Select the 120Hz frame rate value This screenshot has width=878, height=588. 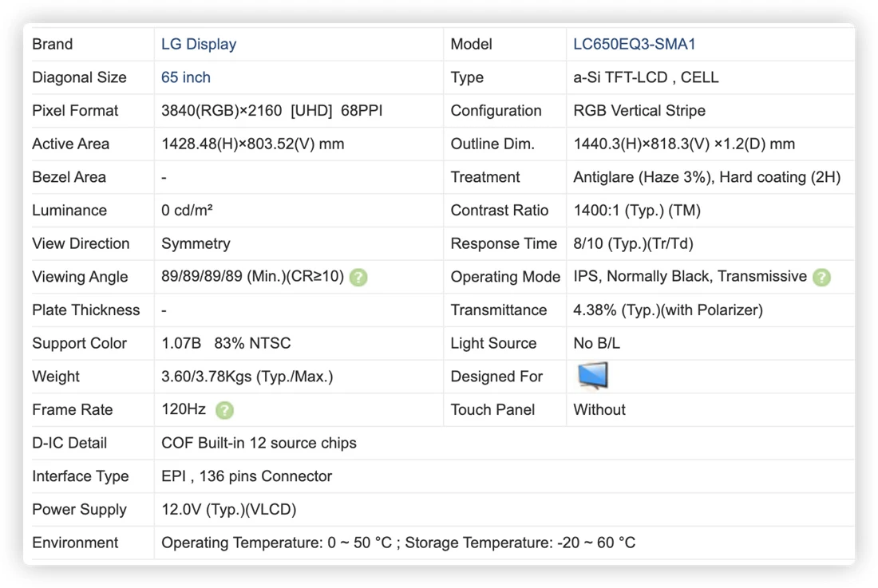pyautogui.click(x=183, y=409)
